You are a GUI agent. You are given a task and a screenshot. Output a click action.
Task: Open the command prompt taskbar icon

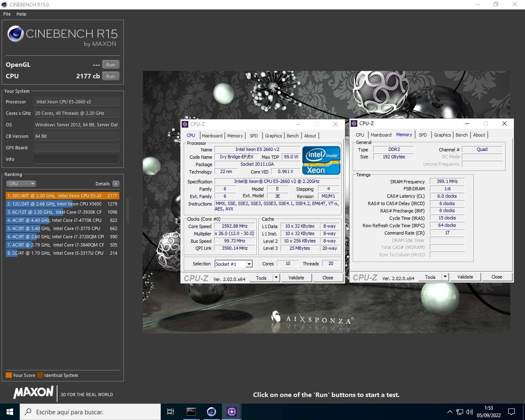191,412
